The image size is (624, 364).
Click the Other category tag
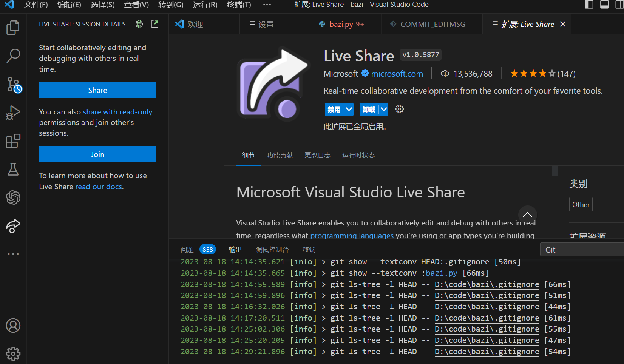pyautogui.click(x=581, y=204)
